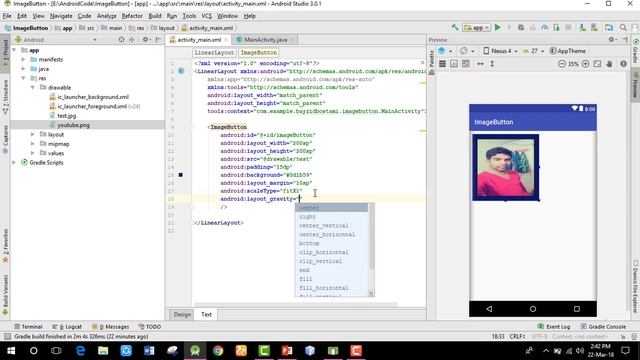Open the Android Profiler gauge icon

coord(544,27)
